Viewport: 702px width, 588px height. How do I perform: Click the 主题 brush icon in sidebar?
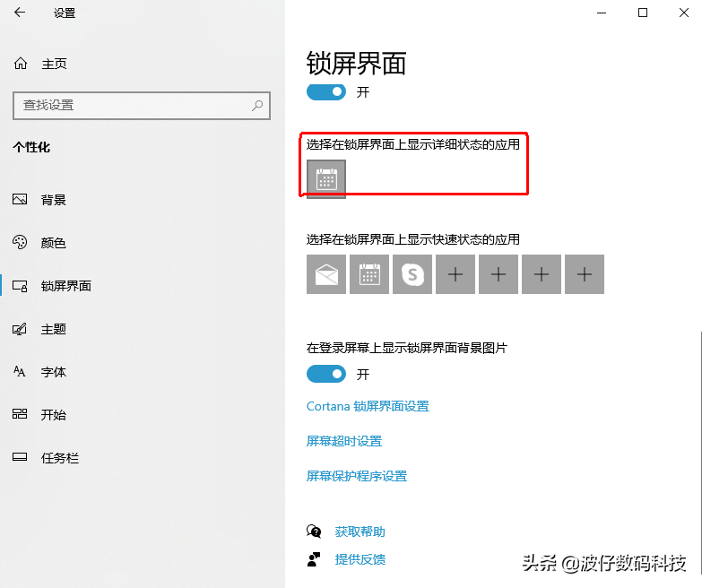pos(20,329)
